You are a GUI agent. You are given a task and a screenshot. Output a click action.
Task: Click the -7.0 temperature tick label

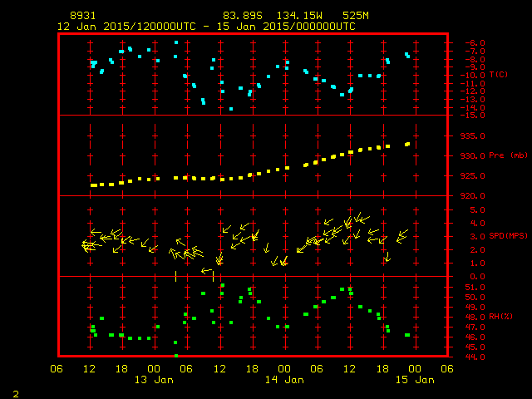pos(475,52)
